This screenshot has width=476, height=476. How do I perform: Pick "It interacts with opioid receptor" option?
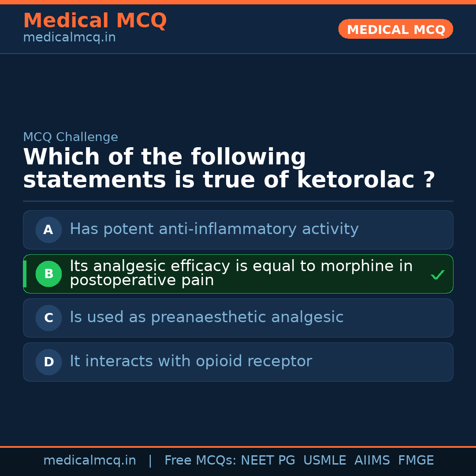click(x=191, y=361)
